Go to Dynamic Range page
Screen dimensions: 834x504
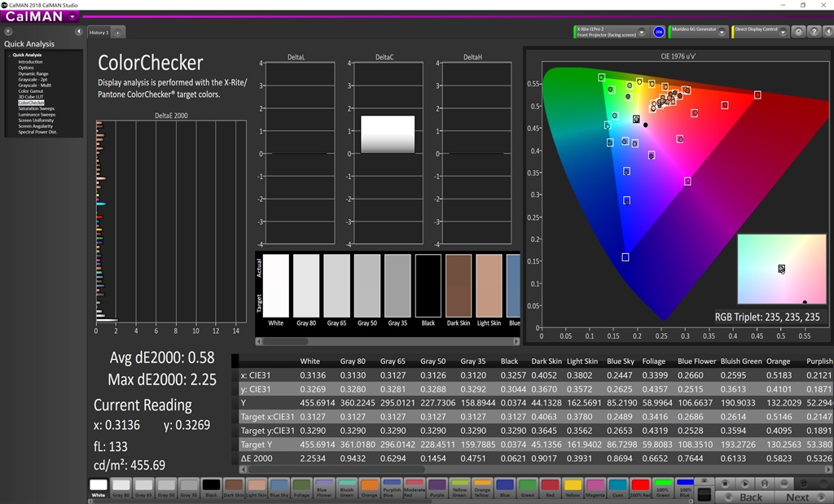pyautogui.click(x=33, y=73)
